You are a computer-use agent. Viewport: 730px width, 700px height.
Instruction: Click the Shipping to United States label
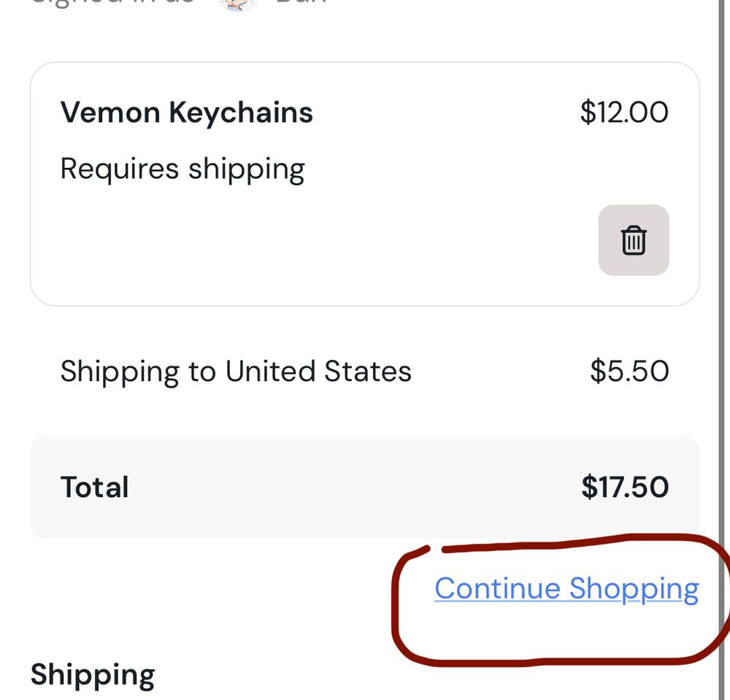pyautogui.click(x=236, y=372)
